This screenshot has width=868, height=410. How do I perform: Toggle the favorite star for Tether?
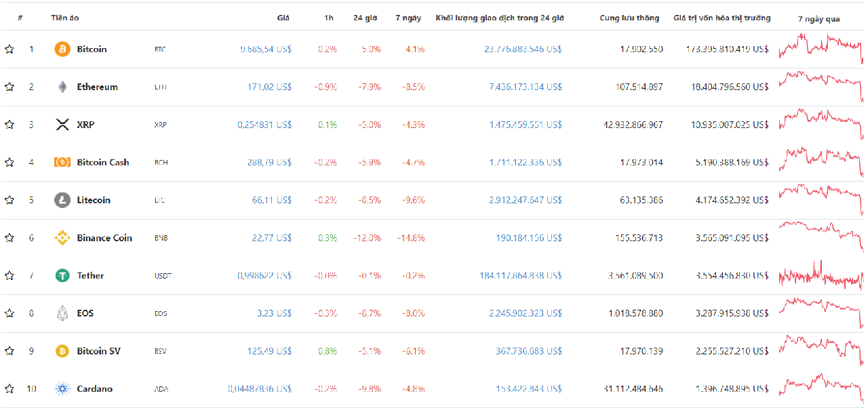click(x=9, y=276)
